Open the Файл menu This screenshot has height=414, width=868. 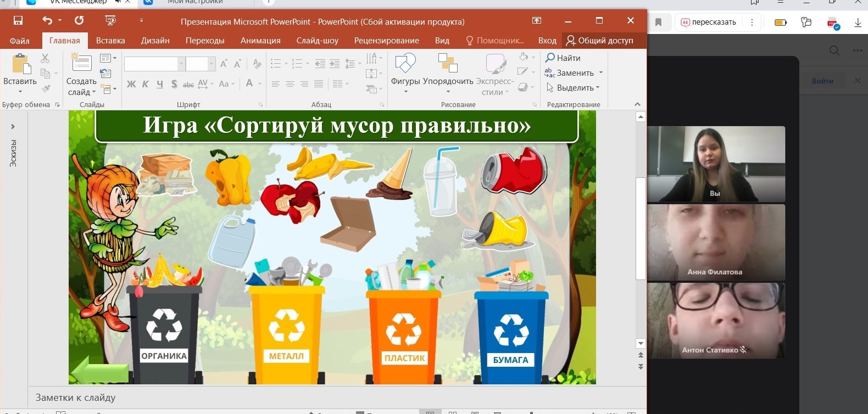click(20, 41)
